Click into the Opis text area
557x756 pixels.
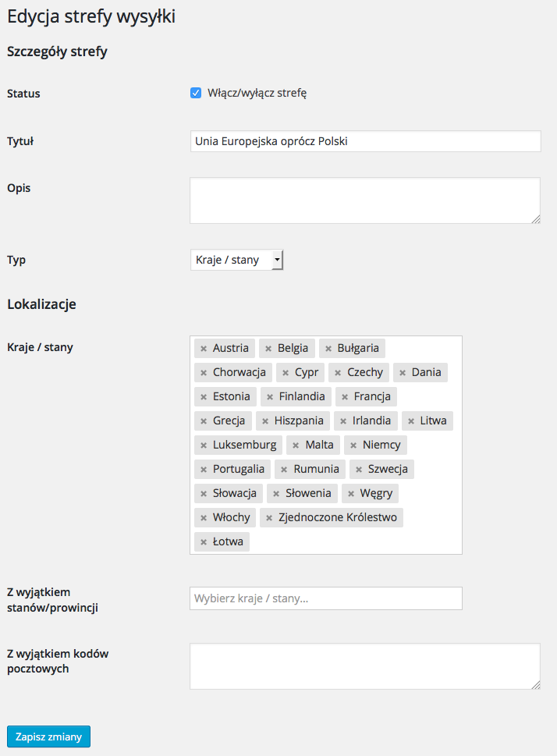tap(365, 201)
